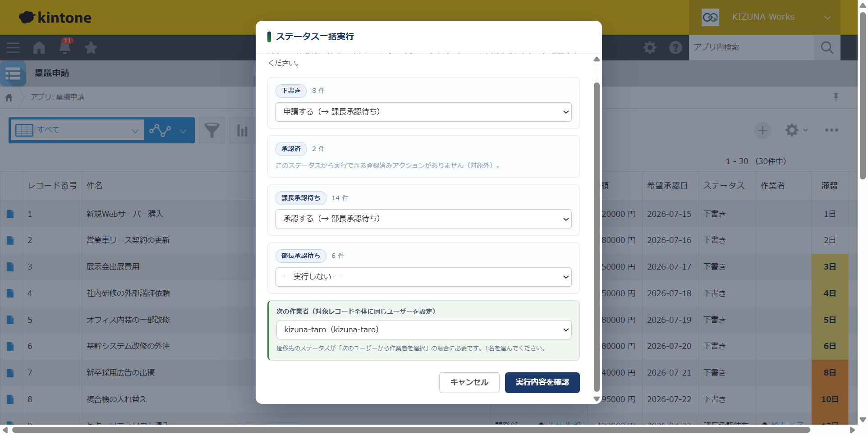Image resolution: width=868 pixels, height=435 pixels.
Task: Click the 課長承認待ち status badge
Action: pos(301,198)
